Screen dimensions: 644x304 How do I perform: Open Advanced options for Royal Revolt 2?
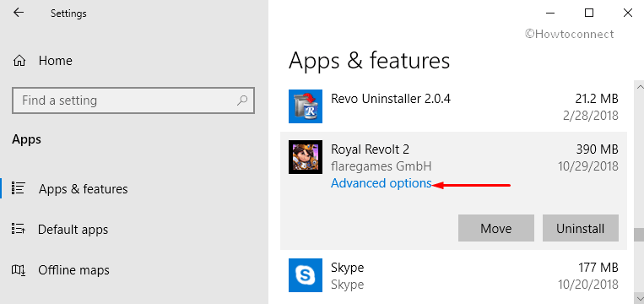(382, 183)
